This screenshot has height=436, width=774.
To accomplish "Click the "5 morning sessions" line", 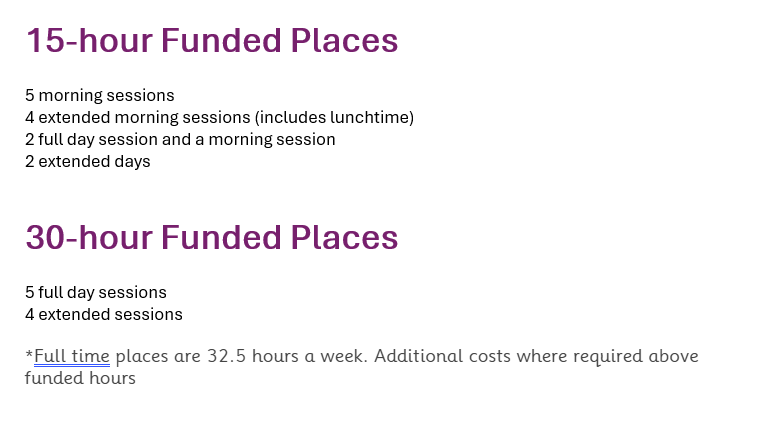I will coord(100,95).
